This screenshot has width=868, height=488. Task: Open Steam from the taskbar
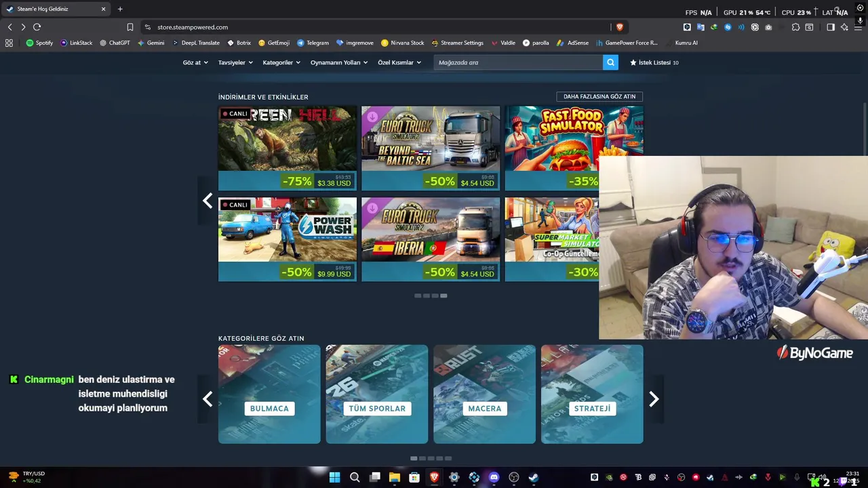point(534,477)
